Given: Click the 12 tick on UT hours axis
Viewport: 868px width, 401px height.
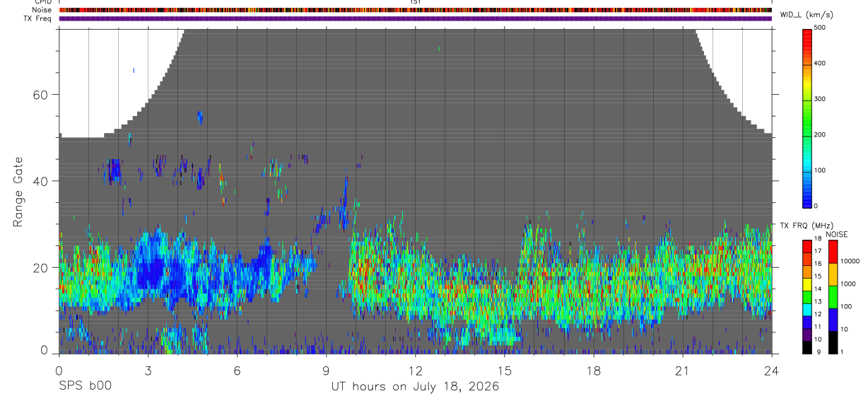Looking at the screenshot, I should [416, 371].
